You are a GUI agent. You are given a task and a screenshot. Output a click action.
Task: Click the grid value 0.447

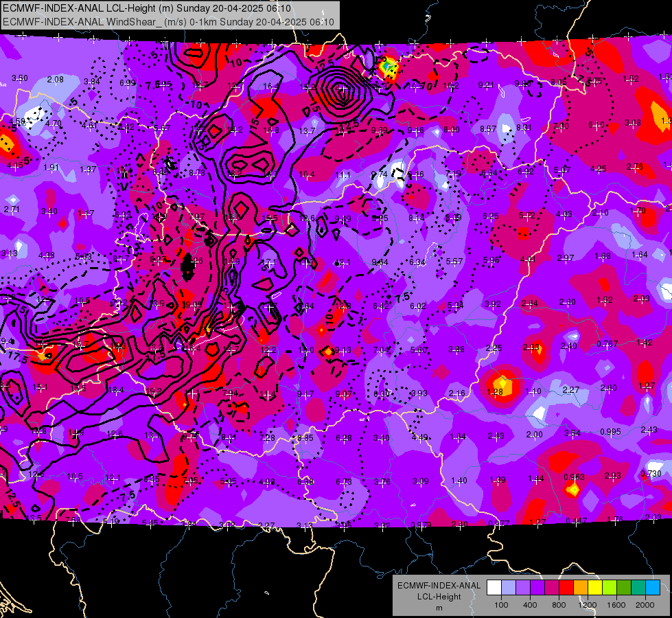(577, 520)
